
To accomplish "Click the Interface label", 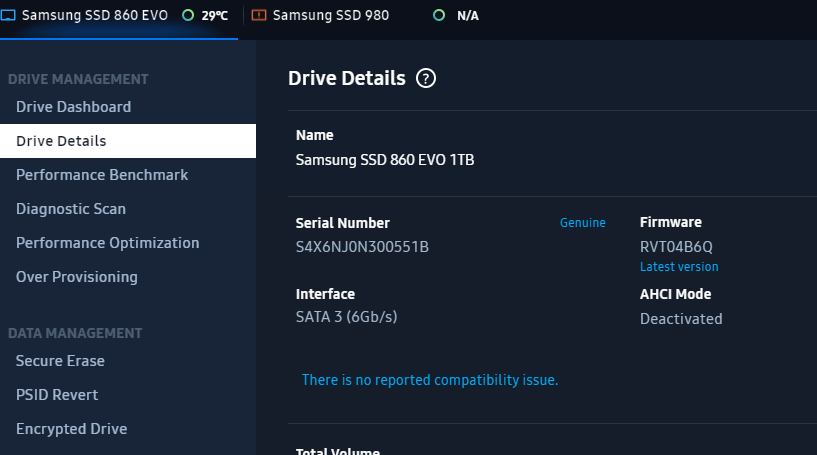I will (x=325, y=294).
